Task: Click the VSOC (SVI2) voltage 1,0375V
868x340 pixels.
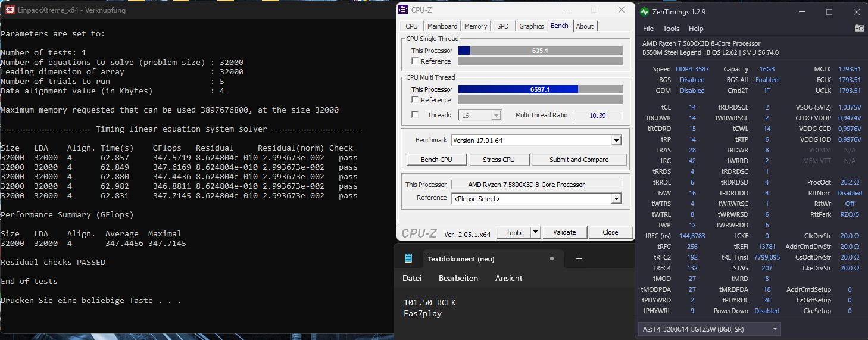Action: pyautogui.click(x=850, y=107)
